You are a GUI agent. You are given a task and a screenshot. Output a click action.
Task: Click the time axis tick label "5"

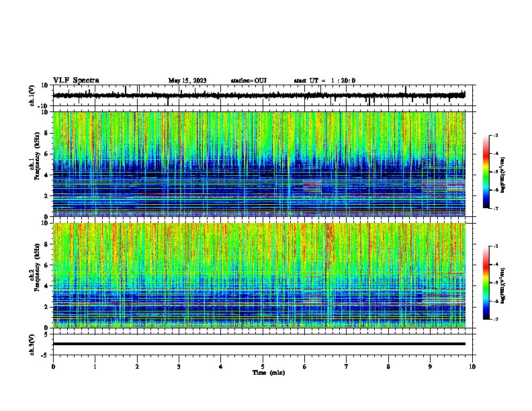(x=263, y=367)
